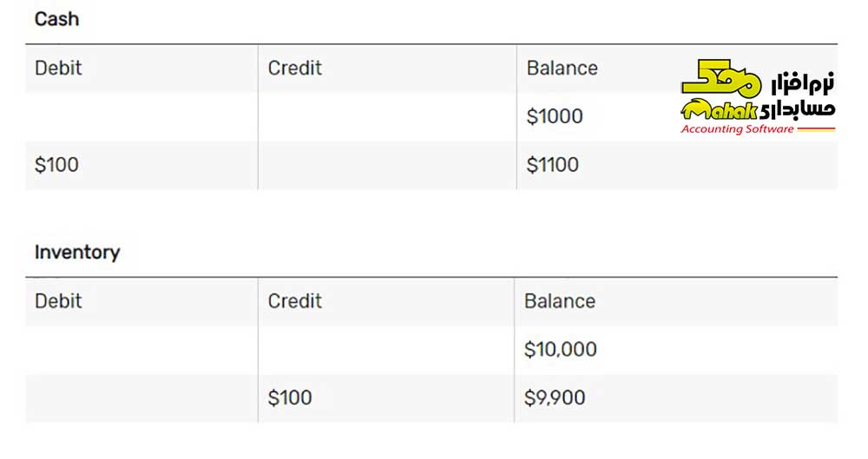Image resolution: width=868 pixels, height=459 pixels.
Task: Select the $100 debit entry under Cash
Action: (56, 165)
